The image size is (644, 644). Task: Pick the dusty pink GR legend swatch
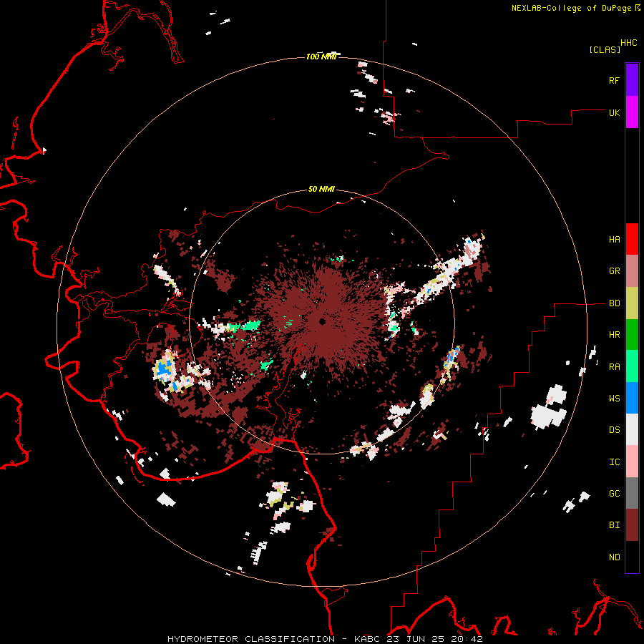click(632, 271)
